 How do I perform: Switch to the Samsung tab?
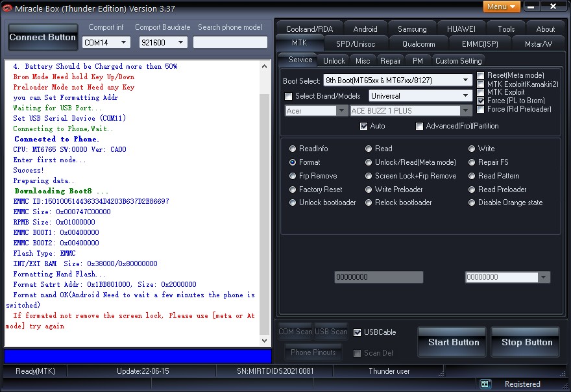pos(412,29)
